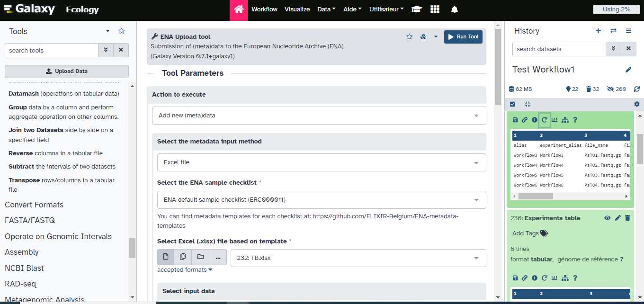Open the Data menu
Screen dimensions: 644x304
(x=326, y=9)
